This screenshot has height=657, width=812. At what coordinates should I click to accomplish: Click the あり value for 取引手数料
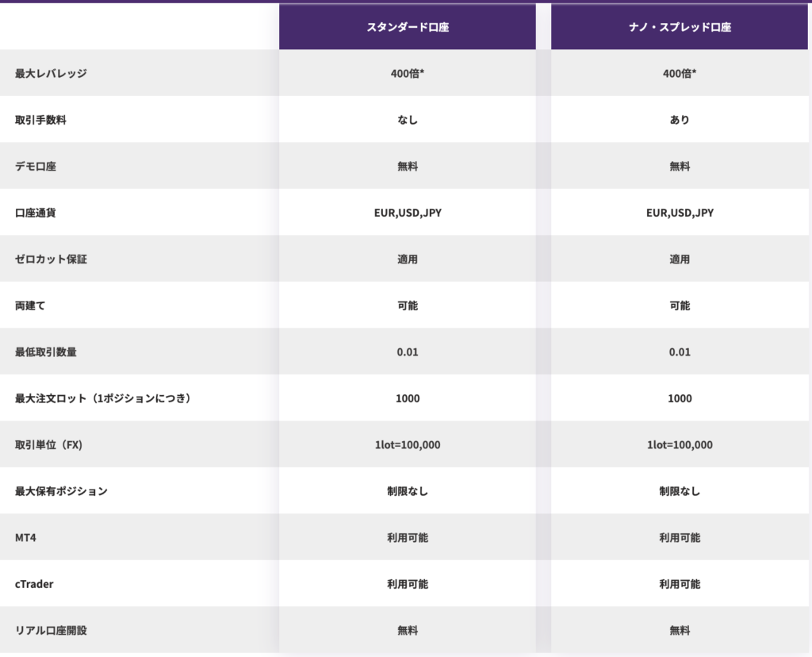coord(680,120)
